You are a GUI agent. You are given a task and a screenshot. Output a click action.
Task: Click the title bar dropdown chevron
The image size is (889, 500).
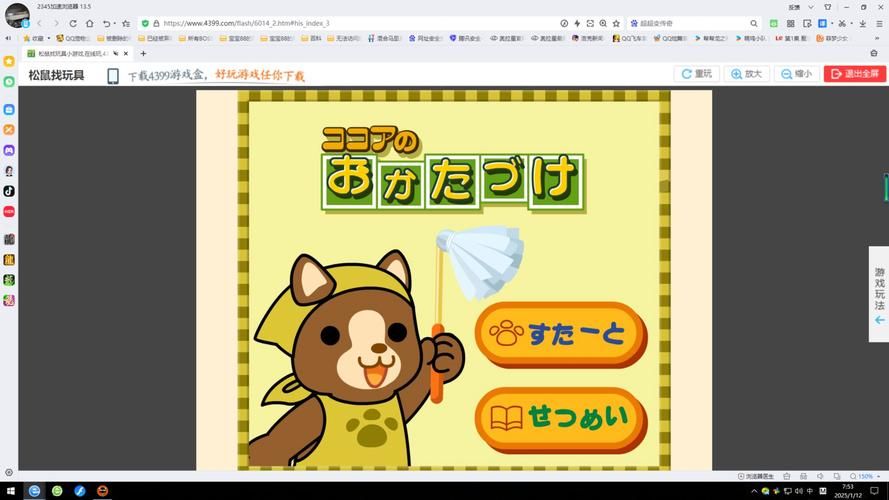[811, 7]
